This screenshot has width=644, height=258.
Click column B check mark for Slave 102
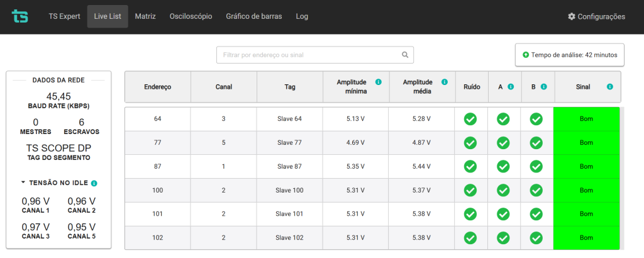coord(536,237)
